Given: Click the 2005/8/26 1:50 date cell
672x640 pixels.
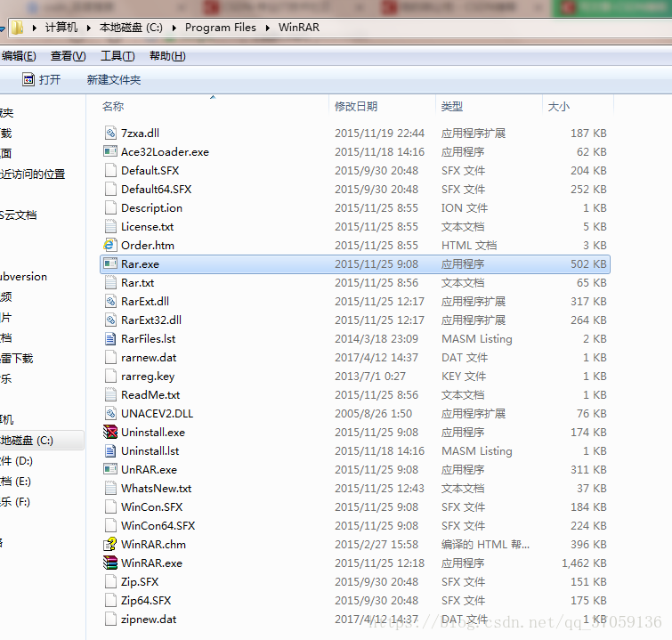Looking at the screenshot, I should [x=373, y=413].
